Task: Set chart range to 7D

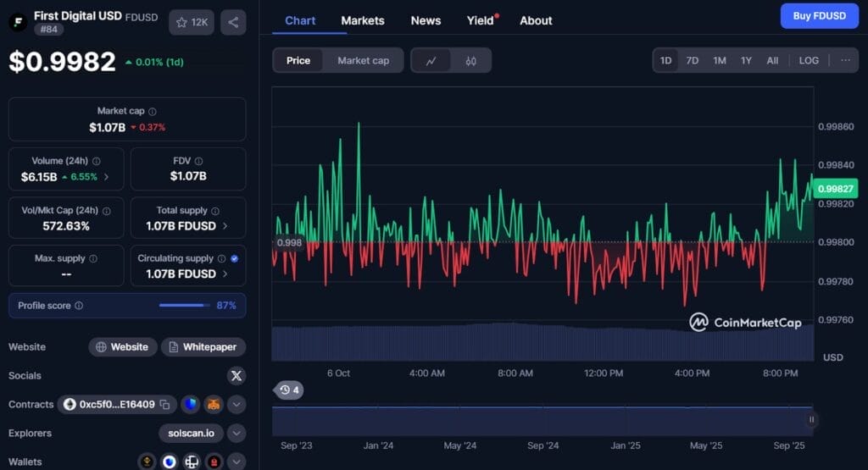Action: pos(693,61)
